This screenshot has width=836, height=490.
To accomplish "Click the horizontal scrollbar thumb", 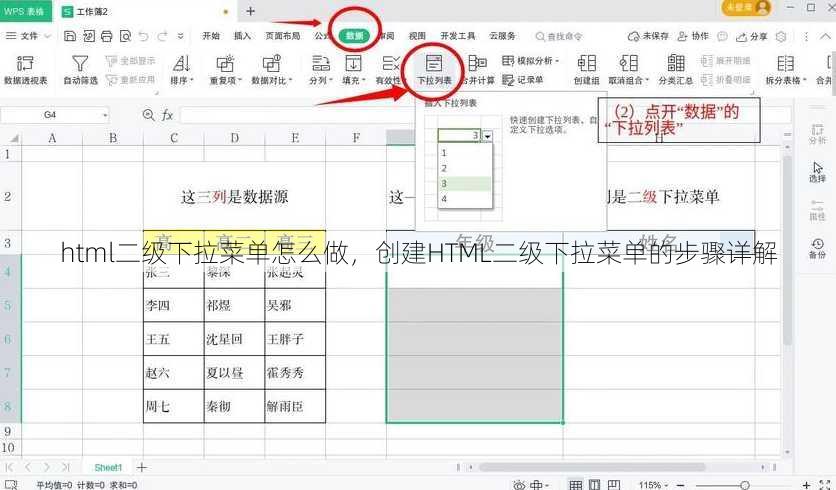I will coord(592,468).
